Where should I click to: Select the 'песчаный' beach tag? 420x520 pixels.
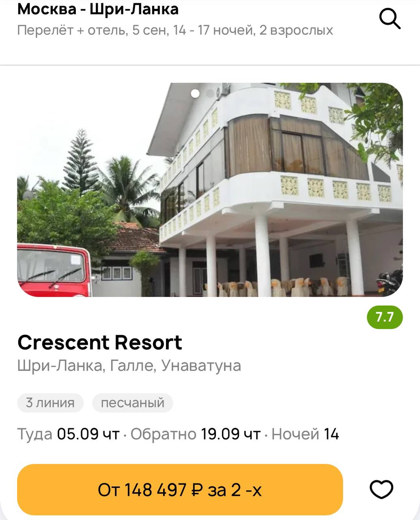coord(133,403)
